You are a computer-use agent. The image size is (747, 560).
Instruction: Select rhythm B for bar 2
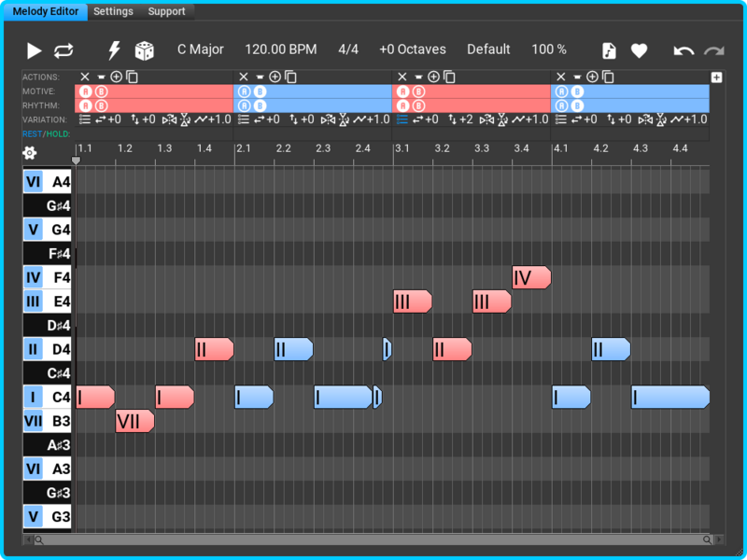pyautogui.click(x=260, y=105)
